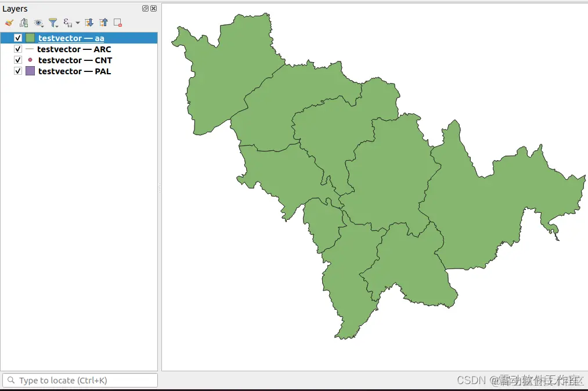Click the Type to locate search field
The height and width of the screenshot is (391, 588).
pos(80,380)
